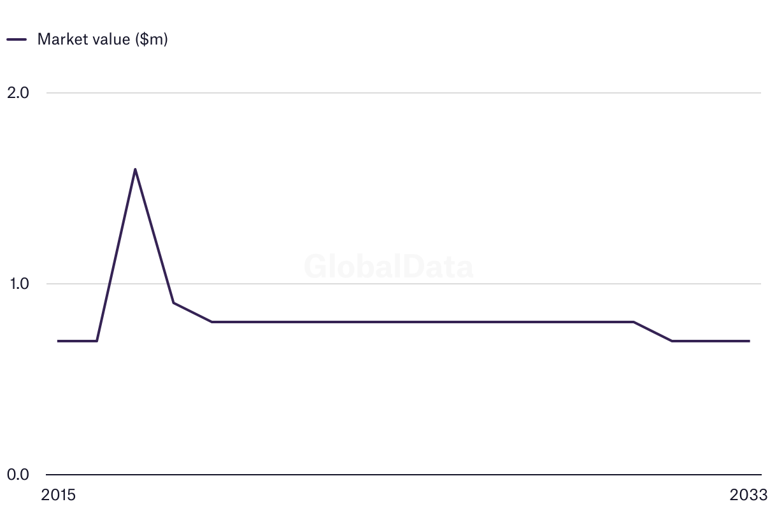This screenshot has width=777, height=532.
Task: Click the GlobalData watermark in chart center
Action: pyautogui.click(x=388, y=267)
